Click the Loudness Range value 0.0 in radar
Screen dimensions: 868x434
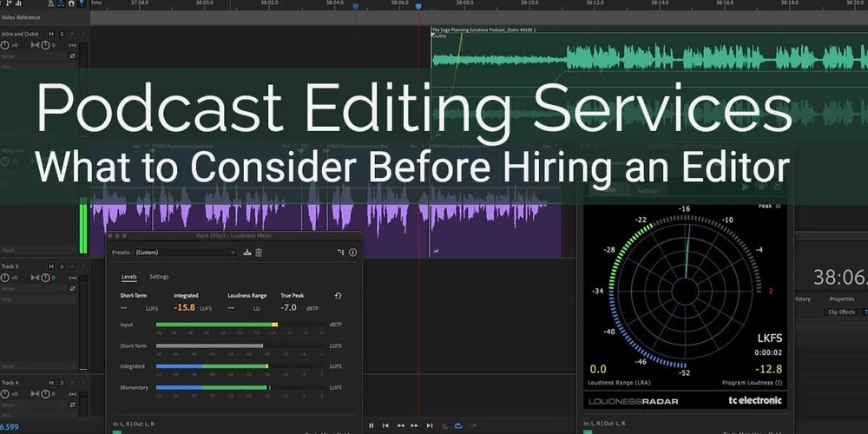[x=598, y=369]
